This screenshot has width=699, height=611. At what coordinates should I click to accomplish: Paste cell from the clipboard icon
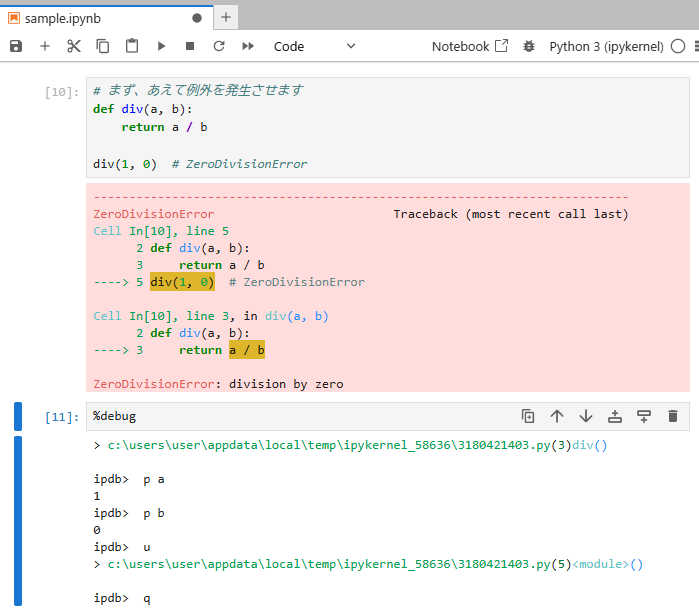click(132, 46)
